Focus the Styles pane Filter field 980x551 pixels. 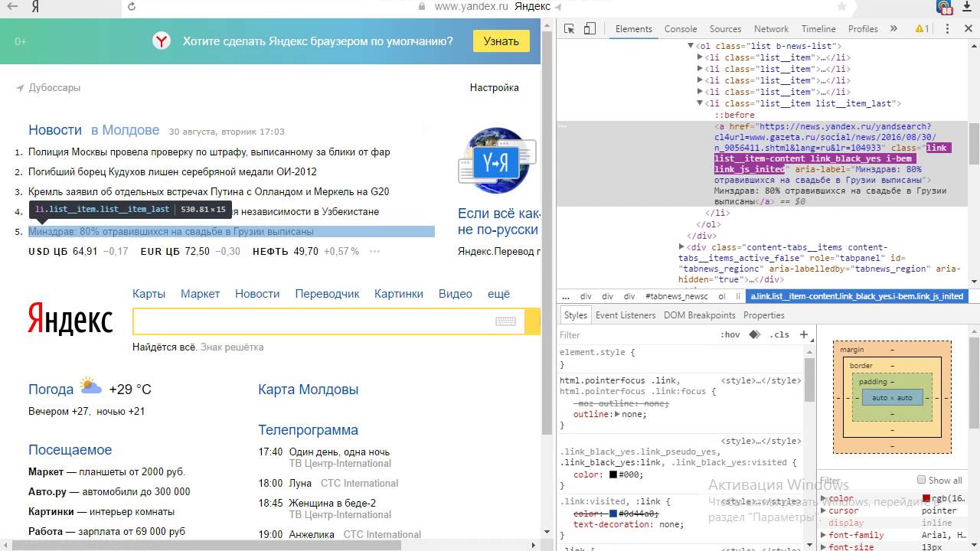click(x=635, y=335)
